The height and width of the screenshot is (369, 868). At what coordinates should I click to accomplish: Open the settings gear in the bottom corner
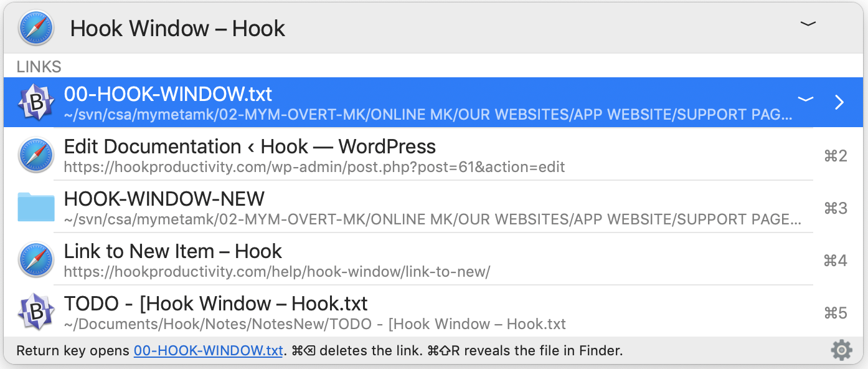(842, 350)
